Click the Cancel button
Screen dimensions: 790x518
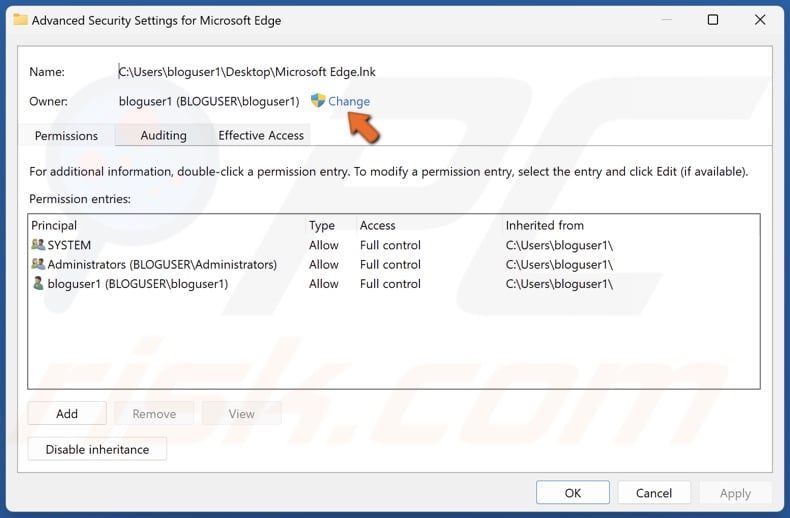654,492
